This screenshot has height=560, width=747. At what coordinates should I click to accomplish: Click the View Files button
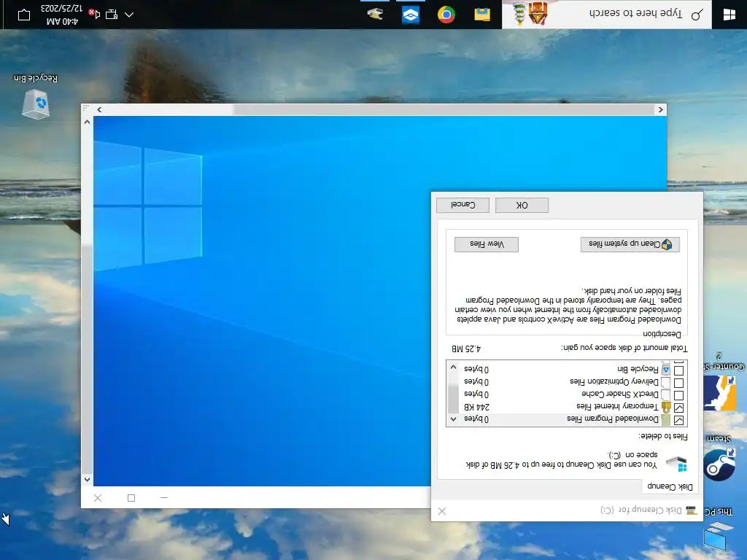[487, 244]
